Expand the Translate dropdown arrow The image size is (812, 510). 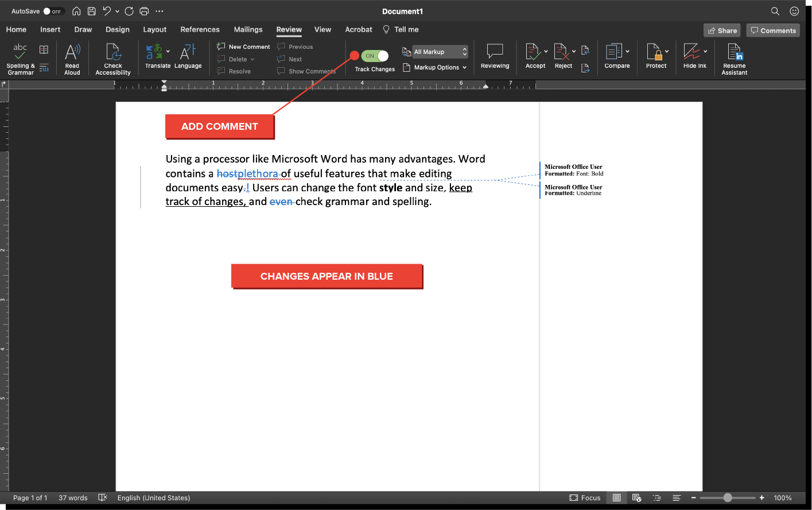tap(168, 51)
